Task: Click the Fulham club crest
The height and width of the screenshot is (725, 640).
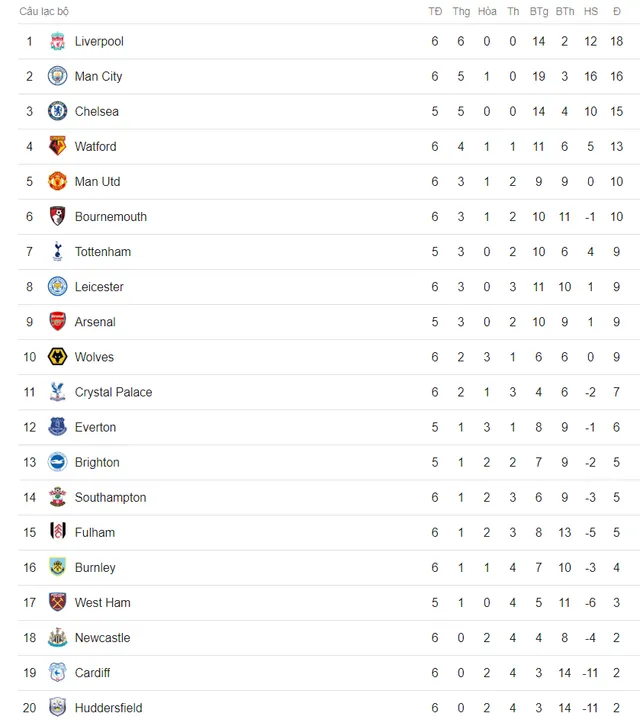Action: point(57,532)
